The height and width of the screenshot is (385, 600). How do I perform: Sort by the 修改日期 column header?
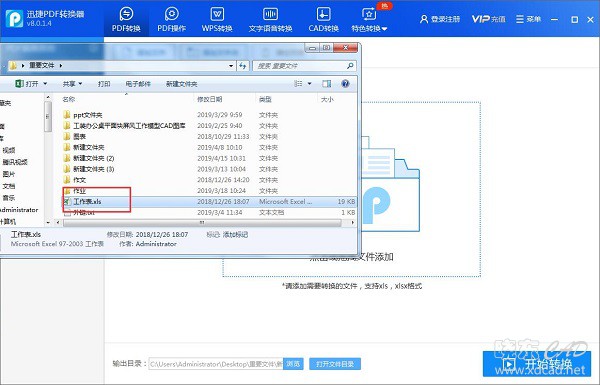pyautogui.click(x=209, y=99)
